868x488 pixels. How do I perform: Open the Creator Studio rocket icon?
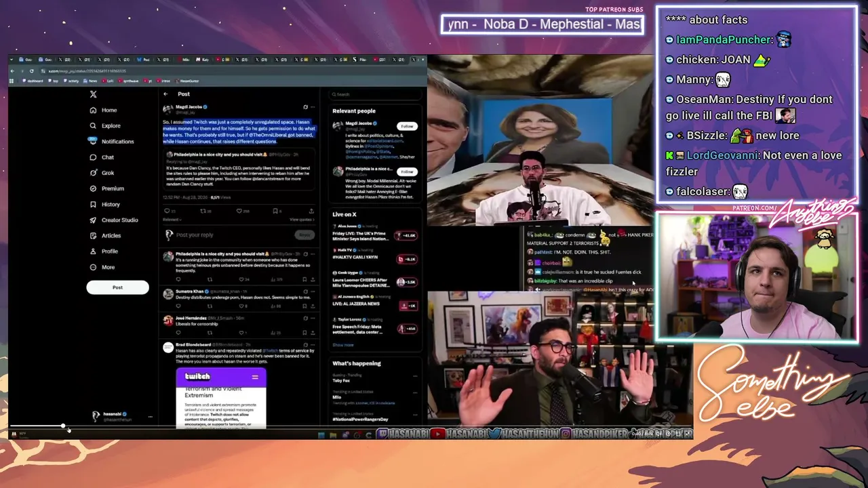(x=93, y=220)
